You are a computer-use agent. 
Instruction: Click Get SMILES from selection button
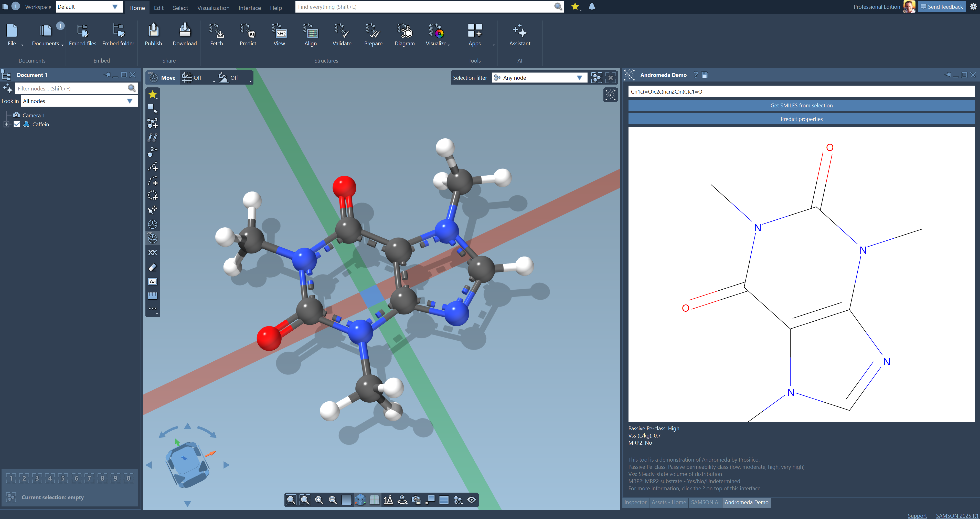click(801, 106)
